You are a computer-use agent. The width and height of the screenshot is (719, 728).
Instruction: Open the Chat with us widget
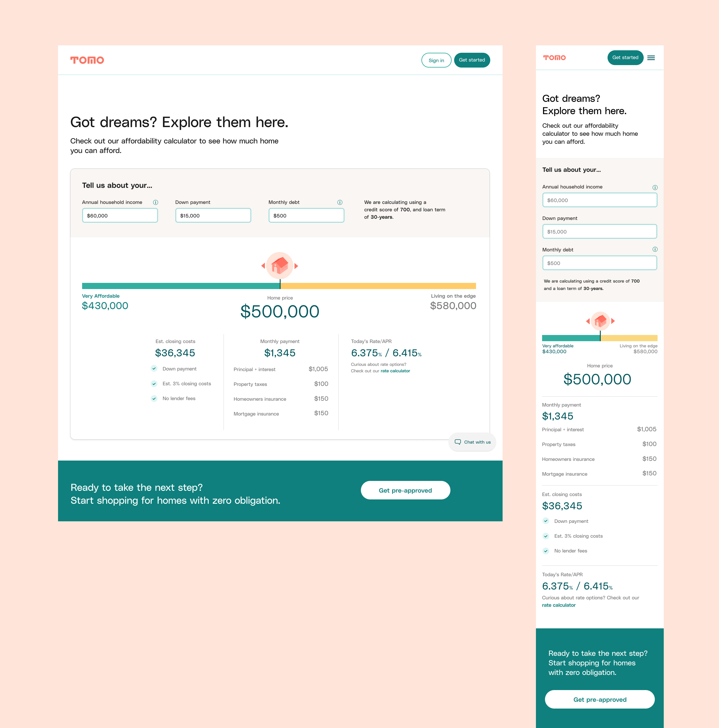[x=472, y=442]
